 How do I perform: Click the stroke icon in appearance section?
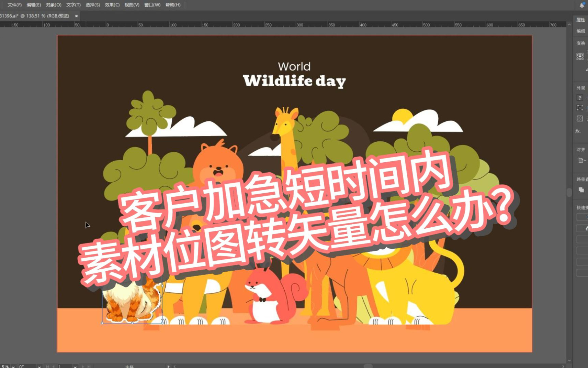[580, 108]
